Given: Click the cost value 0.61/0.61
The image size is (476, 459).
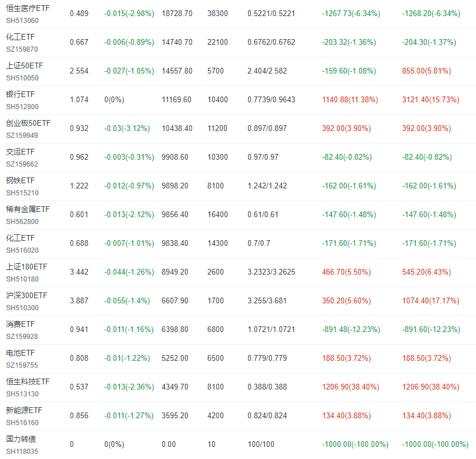Looking at the screenshot, I should point(263,215).
